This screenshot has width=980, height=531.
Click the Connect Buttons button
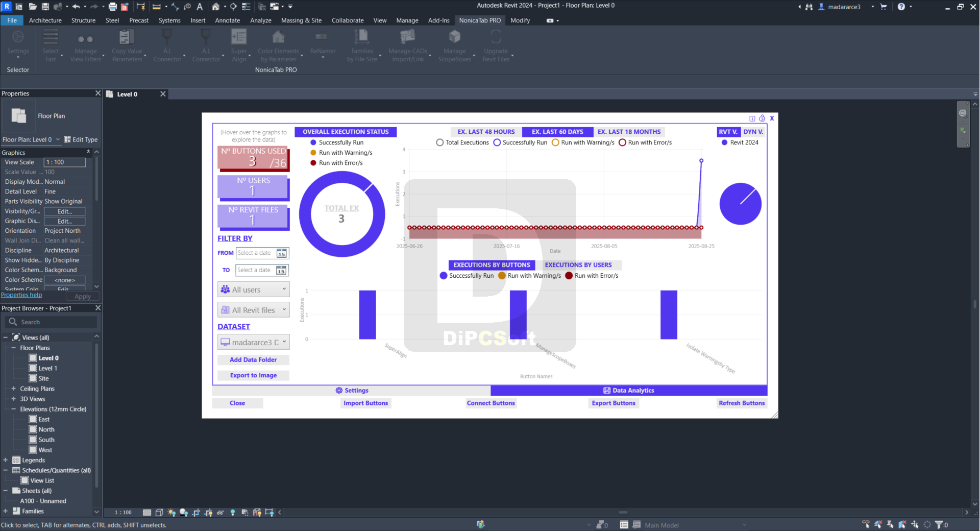pyautogui.click(x=491, y=403)
